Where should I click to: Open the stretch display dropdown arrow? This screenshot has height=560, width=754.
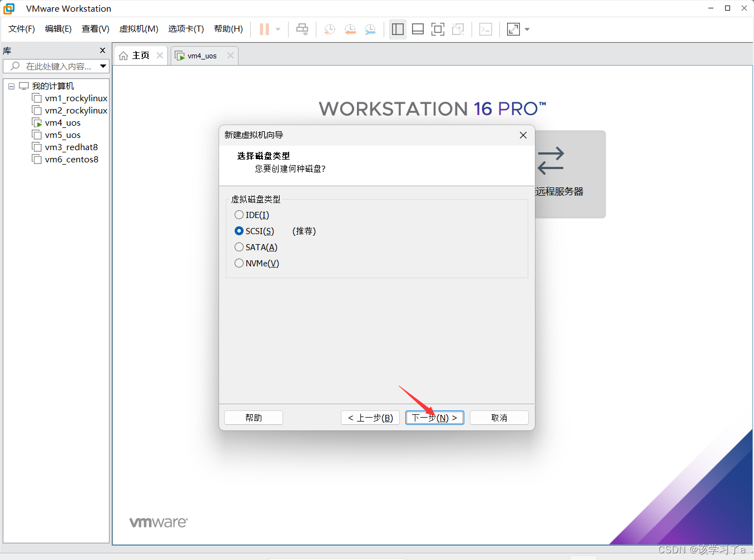527,29
